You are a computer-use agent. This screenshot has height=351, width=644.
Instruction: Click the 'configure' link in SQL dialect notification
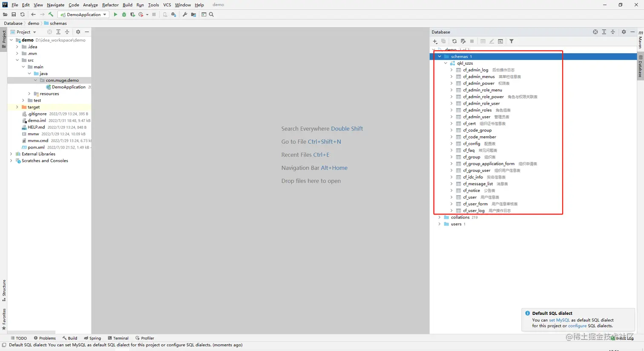pyautogui.click(x=577, y=326)
